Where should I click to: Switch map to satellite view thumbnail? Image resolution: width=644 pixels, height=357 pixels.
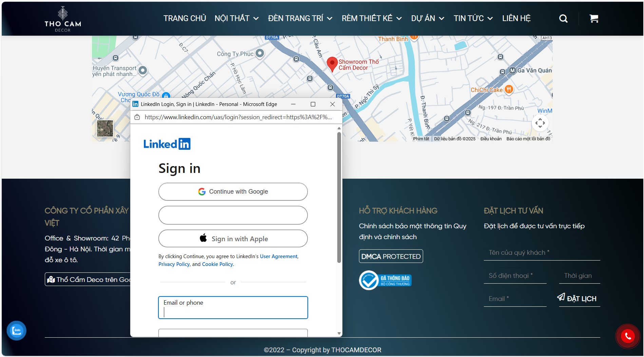point(105,128)
